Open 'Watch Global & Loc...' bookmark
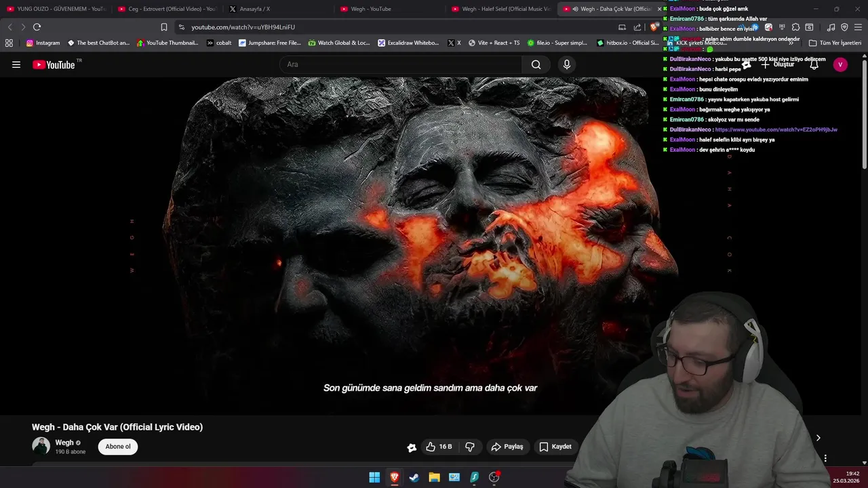This screenshot has height=488, width=868. coord(339,43)
